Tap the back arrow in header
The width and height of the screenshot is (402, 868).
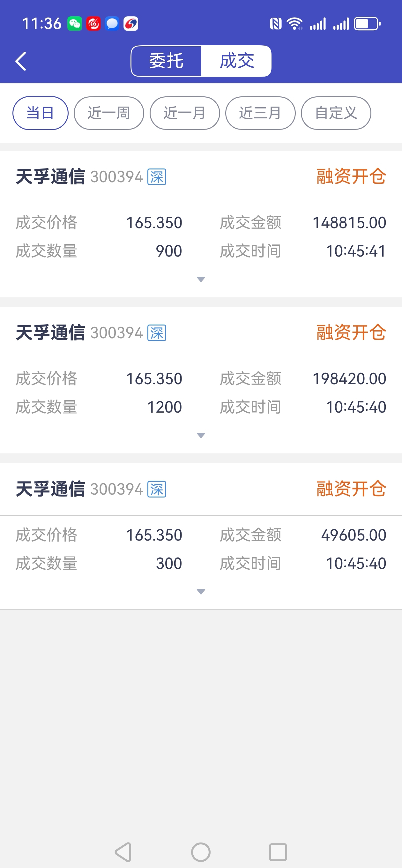click(x=21, y=61)
